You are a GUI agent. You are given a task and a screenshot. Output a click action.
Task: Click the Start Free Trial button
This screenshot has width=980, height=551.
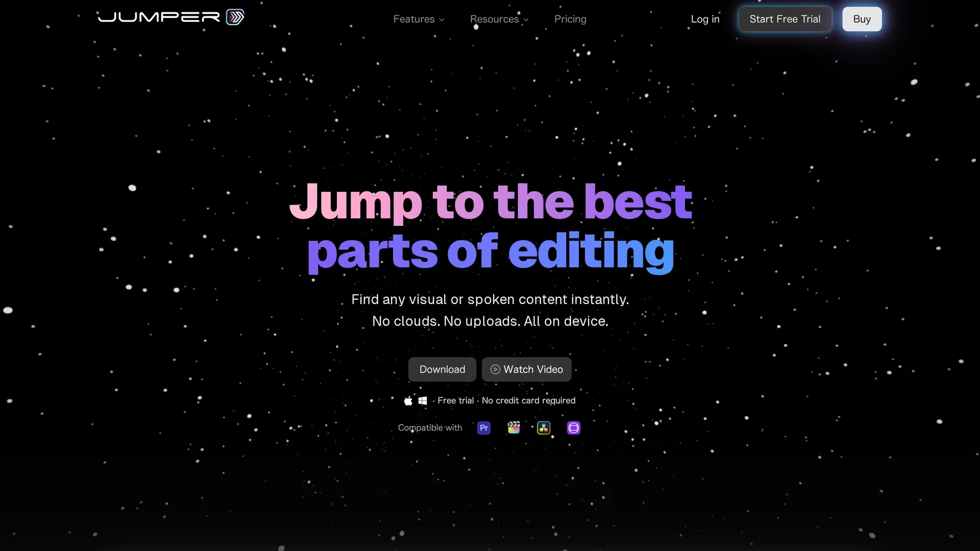(x=785, y=19)
